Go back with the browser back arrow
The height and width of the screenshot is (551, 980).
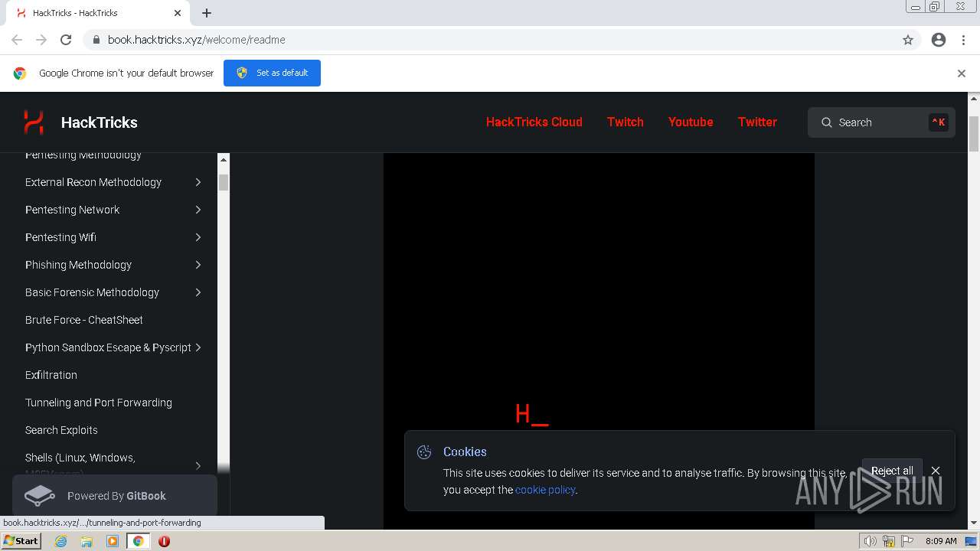pos(17,40)
